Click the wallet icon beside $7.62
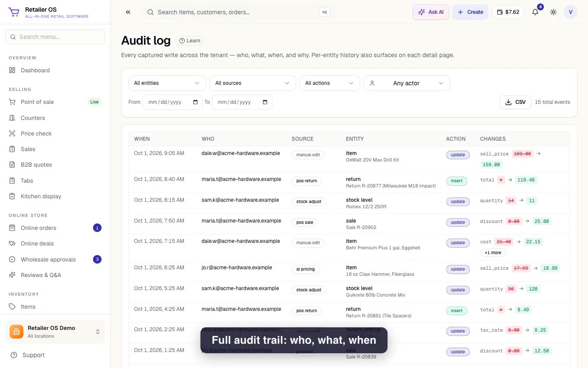The image size is (588, 368). pos(500,12)
